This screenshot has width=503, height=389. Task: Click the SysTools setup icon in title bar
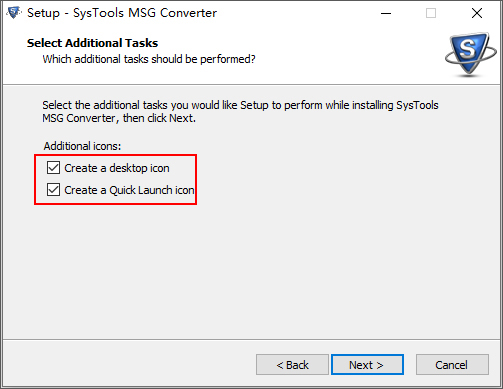pos(14,13)
